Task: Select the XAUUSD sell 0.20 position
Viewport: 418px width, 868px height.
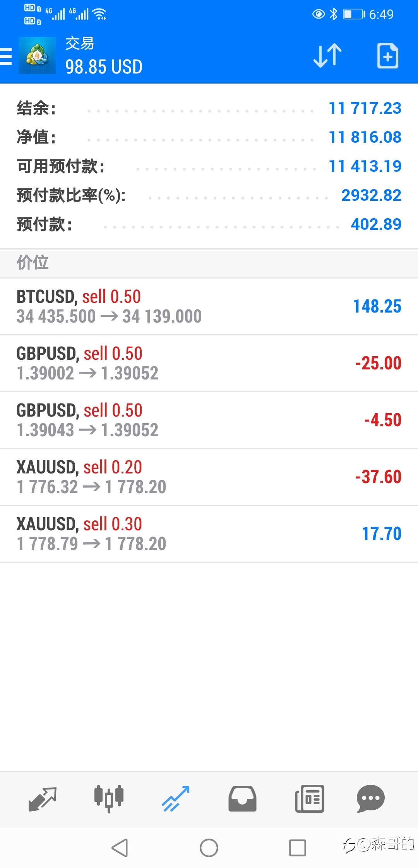Action: click(209, 477)
